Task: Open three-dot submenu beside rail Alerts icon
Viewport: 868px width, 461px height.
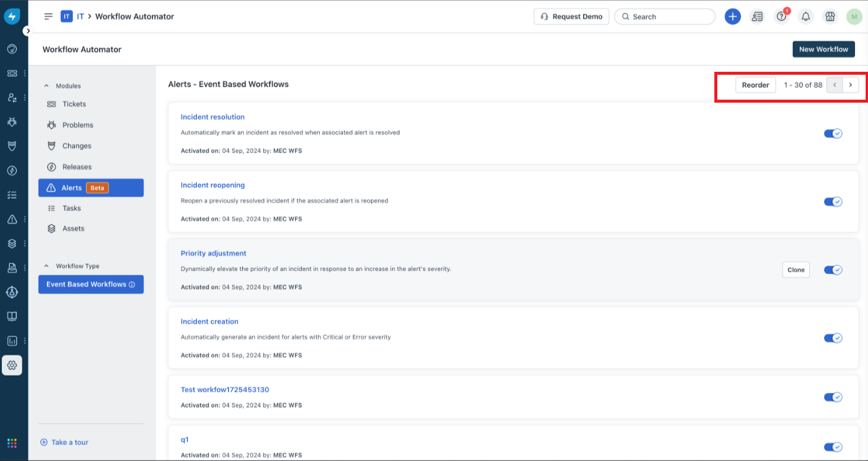Action: (x=25, y=219)
